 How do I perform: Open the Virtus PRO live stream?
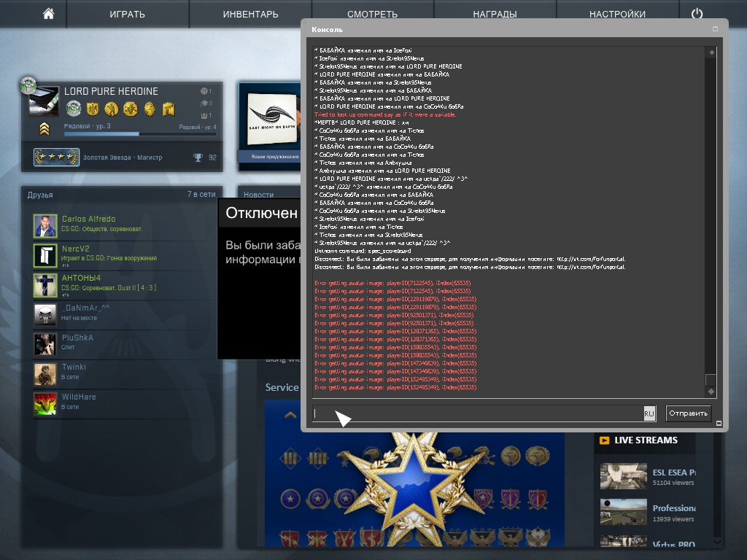point(673,544)
